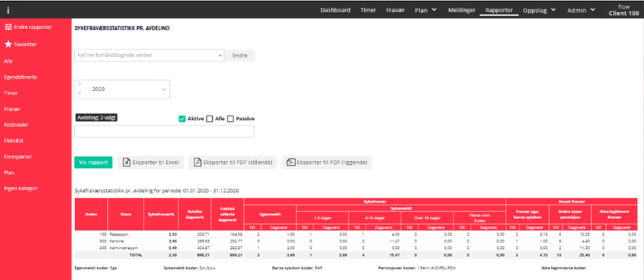Screen dimensions: 644x280
Task: Click the Egenmeldt column header
Action: (269, 214)
